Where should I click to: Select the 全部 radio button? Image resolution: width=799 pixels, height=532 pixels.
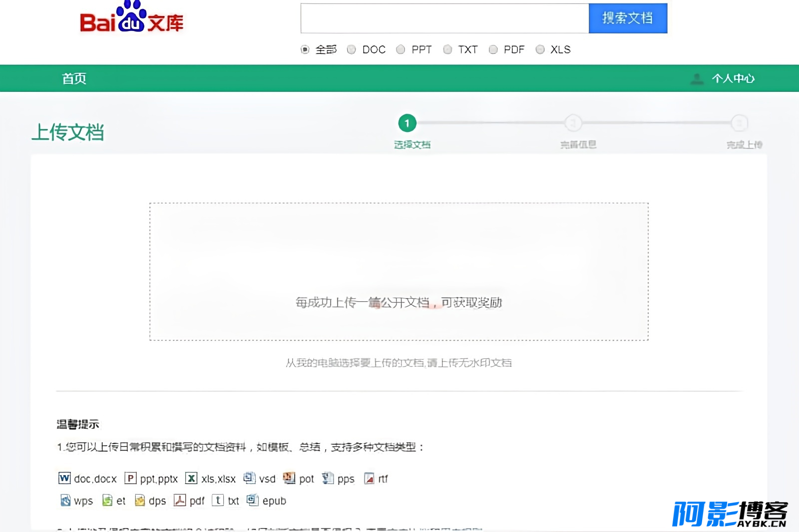(x=305, y=49)
